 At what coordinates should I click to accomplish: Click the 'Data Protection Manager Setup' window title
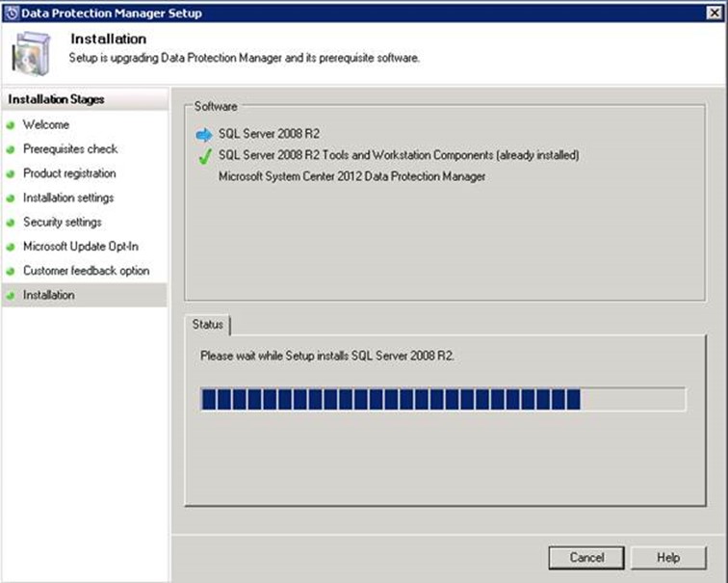(x=112, y=13)
